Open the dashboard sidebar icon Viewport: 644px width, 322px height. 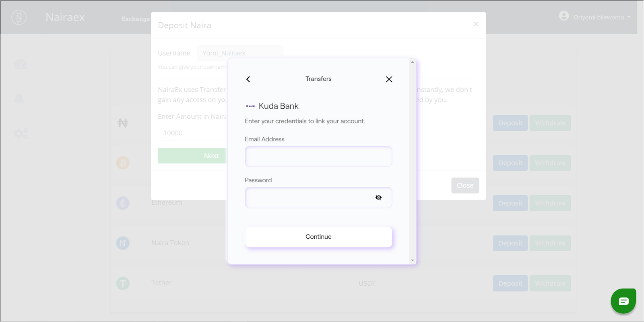20,64
